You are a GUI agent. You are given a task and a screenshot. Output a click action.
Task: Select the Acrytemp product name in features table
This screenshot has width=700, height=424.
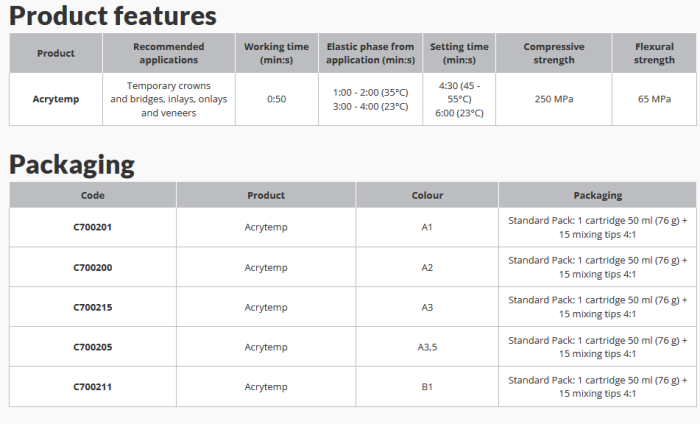(56, 99)
